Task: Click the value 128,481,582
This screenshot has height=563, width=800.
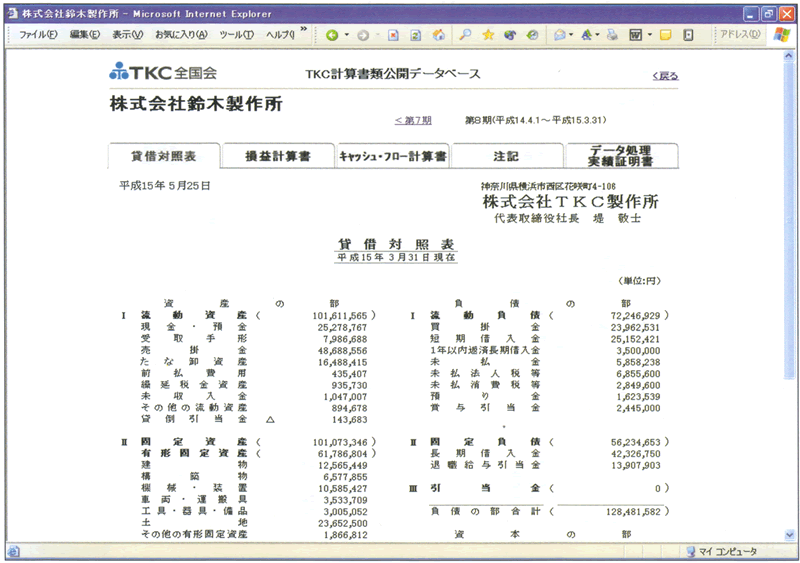Action: tap(633, 511)
